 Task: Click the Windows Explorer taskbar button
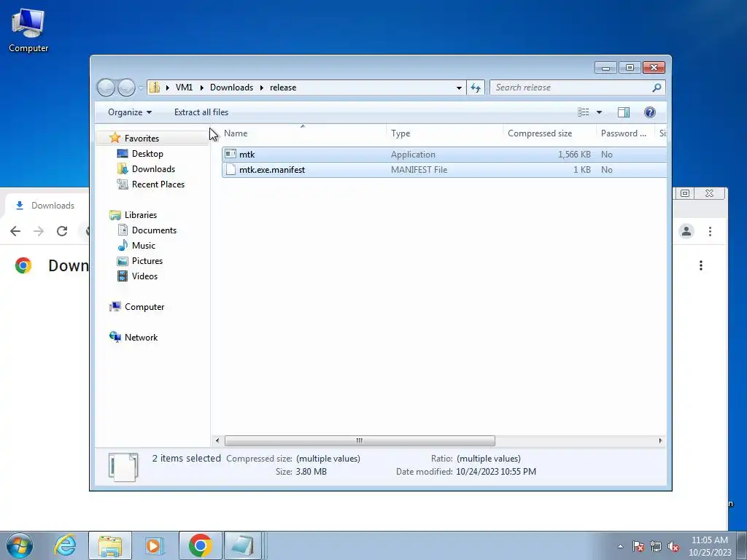(x=110, y=545)
